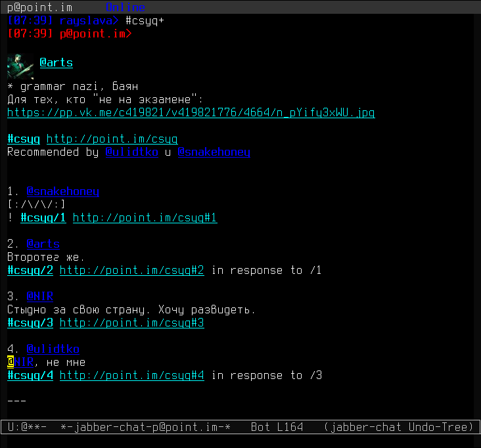Click @arts author of comment 2

[x=43, y=244]
